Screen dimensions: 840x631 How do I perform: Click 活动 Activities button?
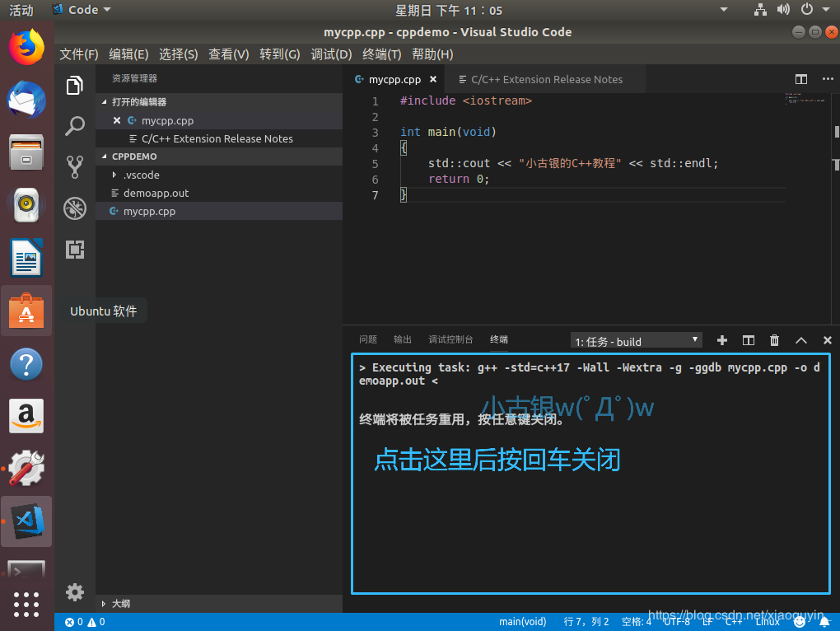[x=21, y=10]
